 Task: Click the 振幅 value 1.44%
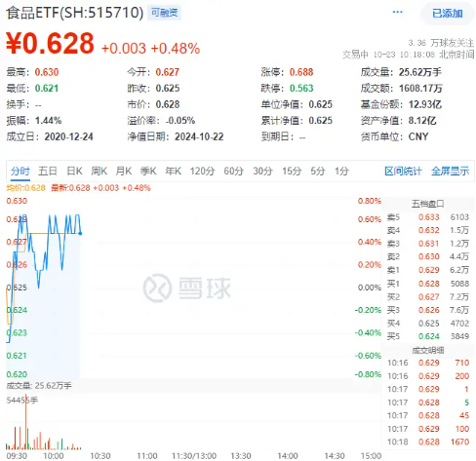[48, 121]
